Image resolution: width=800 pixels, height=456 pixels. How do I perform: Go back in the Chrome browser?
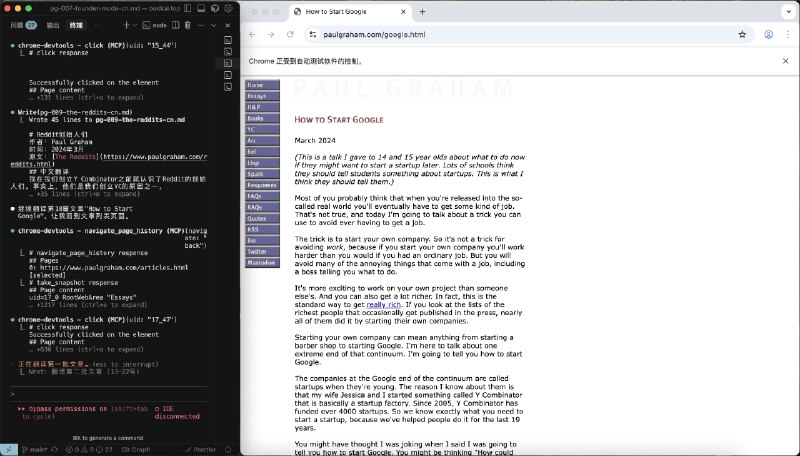252,35
